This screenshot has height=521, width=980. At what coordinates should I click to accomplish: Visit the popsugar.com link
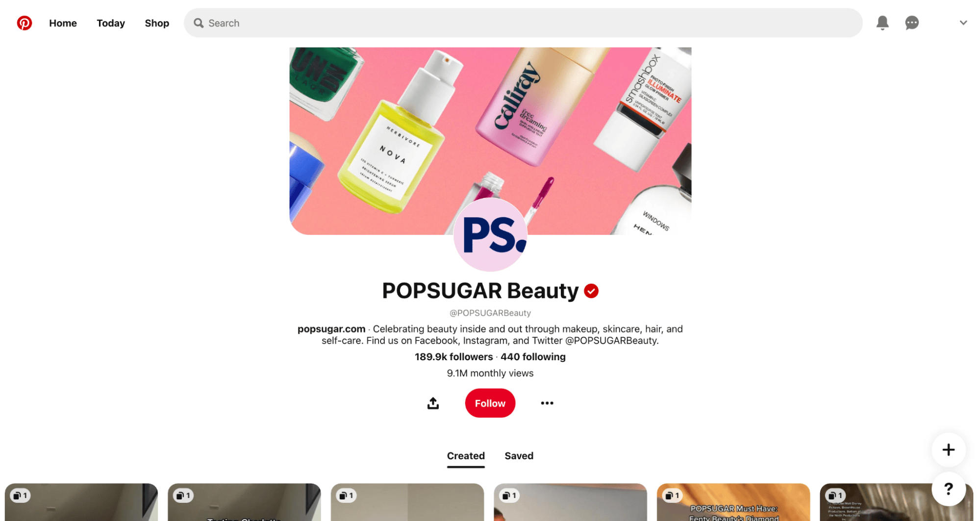[331, 329]
